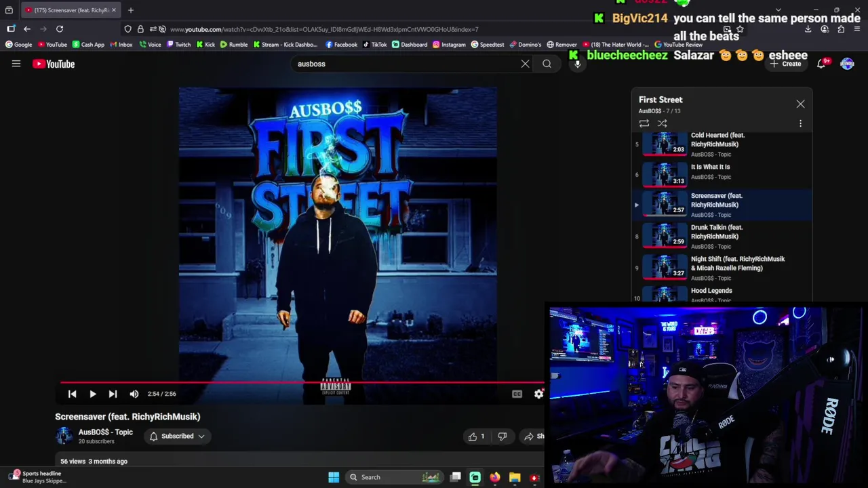This screenshot has width=868, height=488.
Task: Share the video with the Share button
Action: tap(534, 436)
